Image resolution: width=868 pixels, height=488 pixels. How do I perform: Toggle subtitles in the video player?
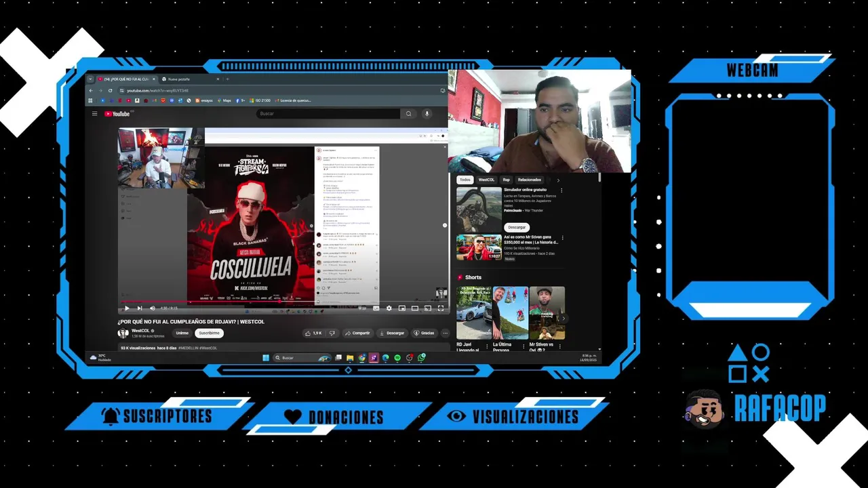pos(376,308)
